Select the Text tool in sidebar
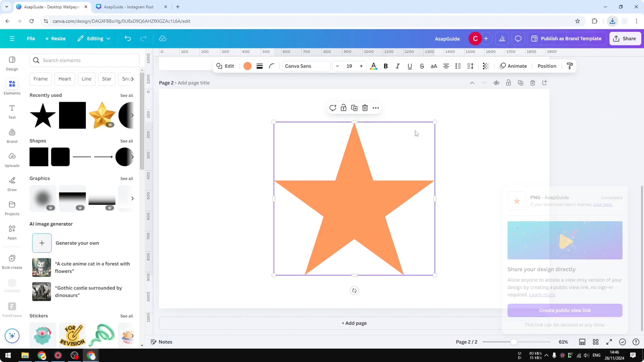 click(12, 111)
